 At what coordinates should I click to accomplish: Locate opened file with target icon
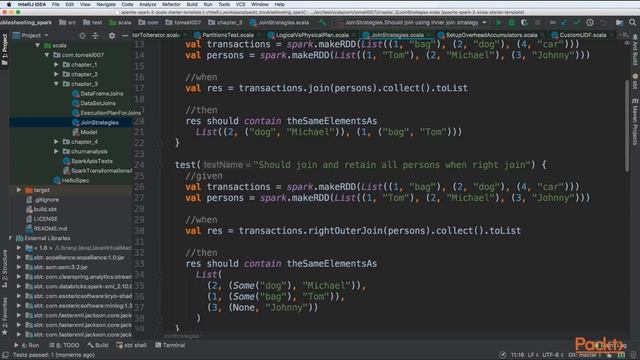coord(82,36)
